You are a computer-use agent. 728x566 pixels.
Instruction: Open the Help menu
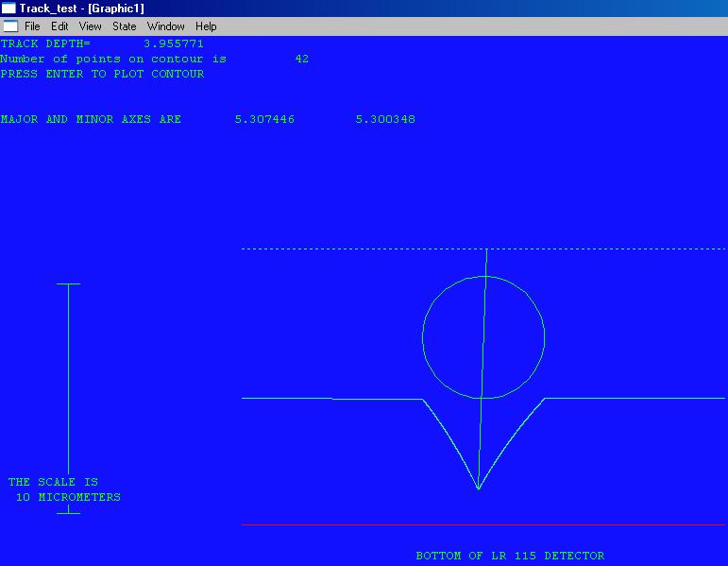(206, 26)
